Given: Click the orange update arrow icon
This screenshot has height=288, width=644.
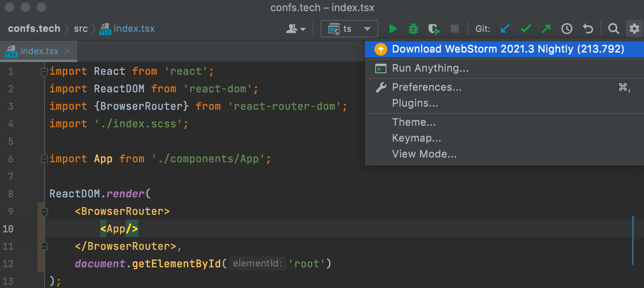Looking at the screenshot, I should [381, 49].
